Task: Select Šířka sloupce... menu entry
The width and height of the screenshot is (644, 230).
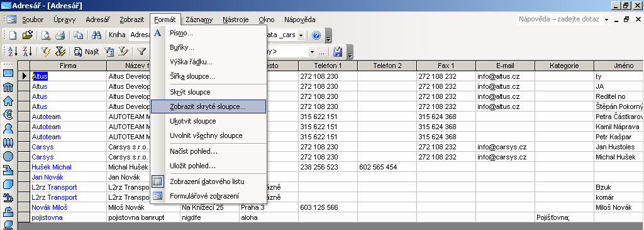Action: click(x=209, y=76)
